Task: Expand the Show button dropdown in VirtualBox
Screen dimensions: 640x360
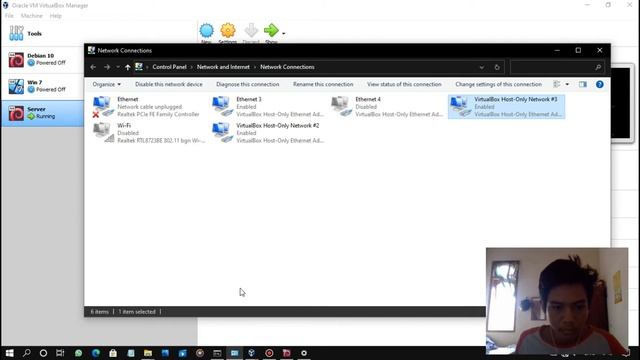Action: click(284, 33)
